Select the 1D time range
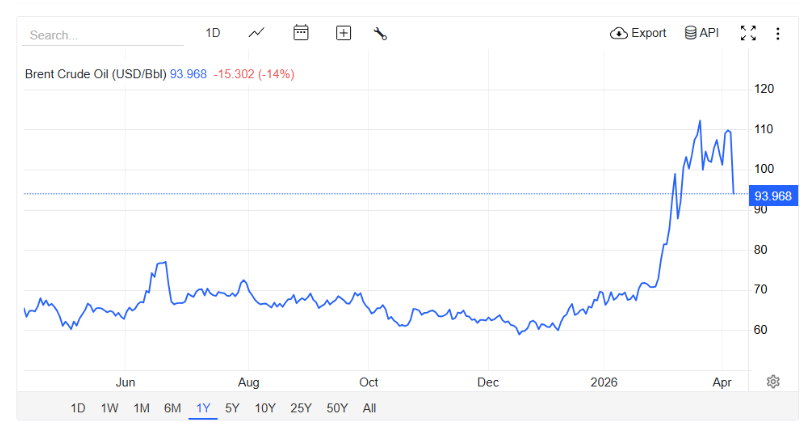811x435 pixels. (x=78, y=408)
